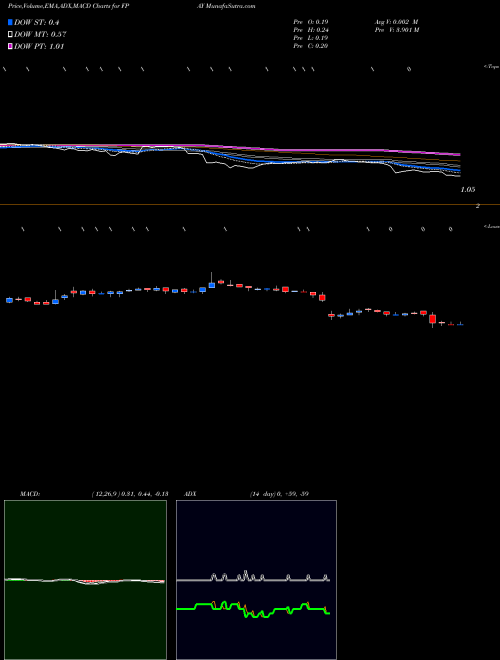This screenshot has width=500, height=660.
Task: Click the Pre L: 0.19 value
Action: pyautogui.click(x=311, y=38)
